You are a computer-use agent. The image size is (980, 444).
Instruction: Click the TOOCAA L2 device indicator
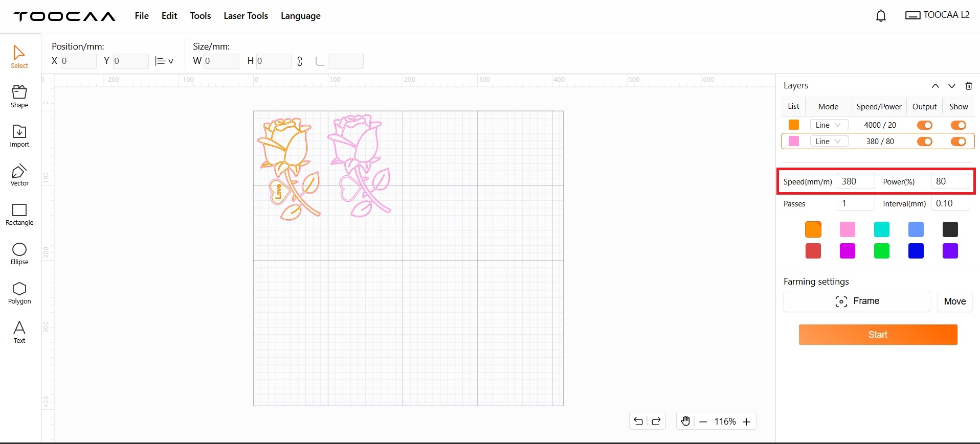[x=938, y=15]
